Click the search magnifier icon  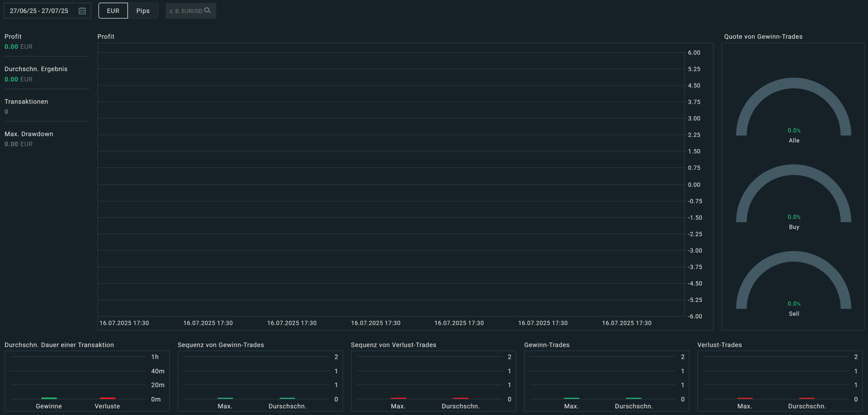coord(208,11)
